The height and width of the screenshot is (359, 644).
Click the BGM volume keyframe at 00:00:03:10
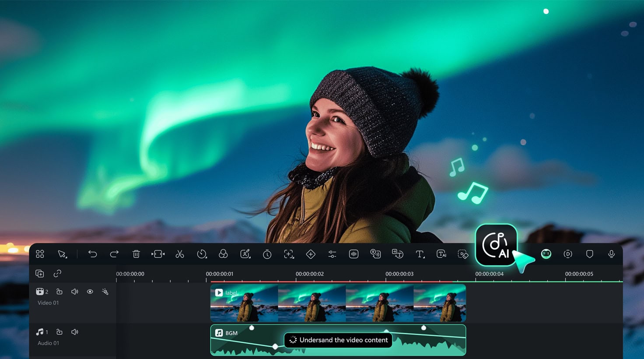pos(423,328)
